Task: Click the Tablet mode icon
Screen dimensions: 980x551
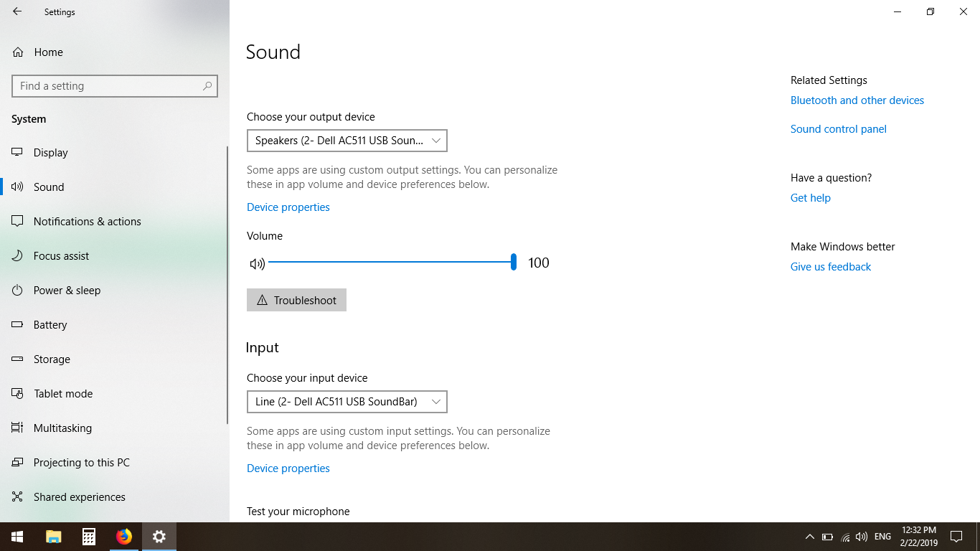Action: coord(18,393)
